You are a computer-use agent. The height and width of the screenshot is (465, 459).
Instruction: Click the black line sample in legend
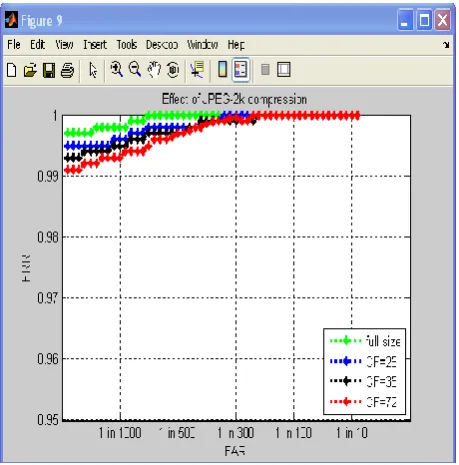(346, 381)
